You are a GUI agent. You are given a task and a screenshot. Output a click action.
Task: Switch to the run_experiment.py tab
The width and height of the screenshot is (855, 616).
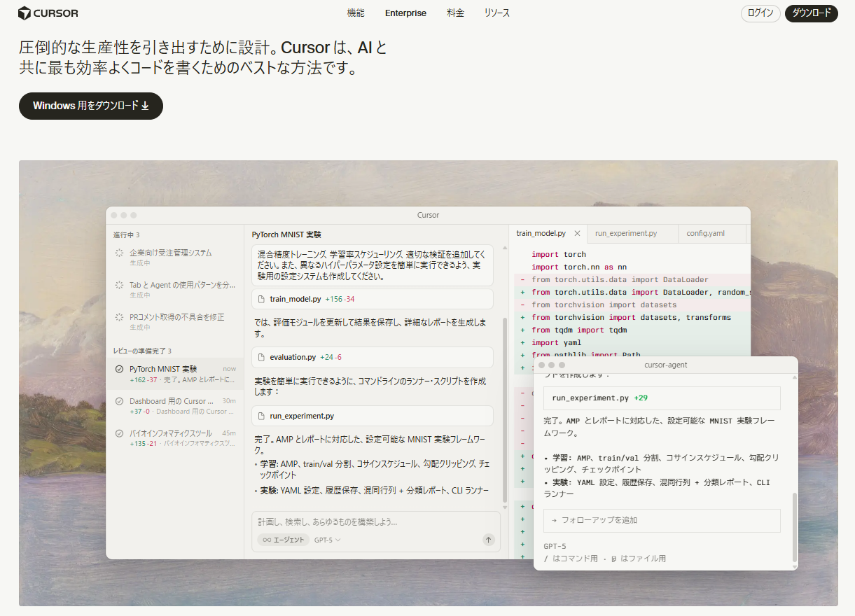click(627, 233)
